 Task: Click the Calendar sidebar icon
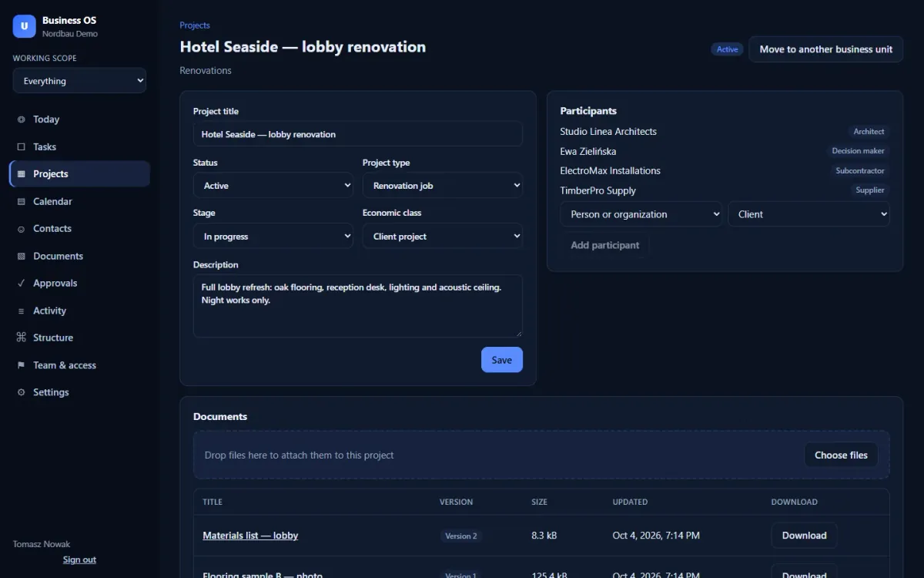click(x=21, y=201)
